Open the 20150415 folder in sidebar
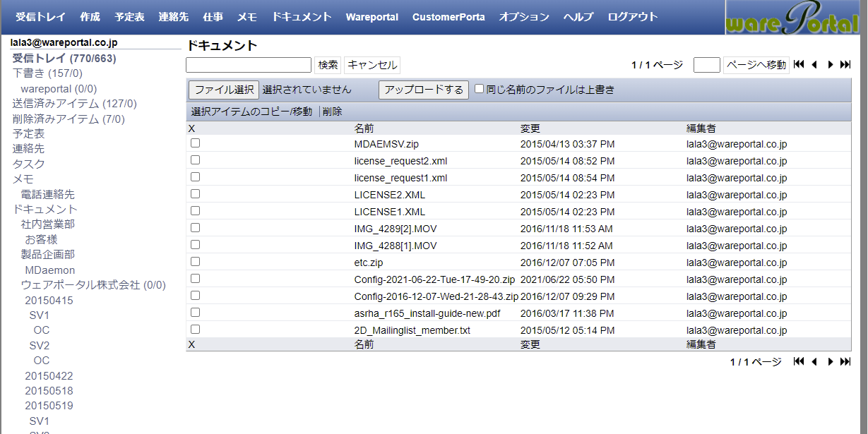 pos(49,301)
